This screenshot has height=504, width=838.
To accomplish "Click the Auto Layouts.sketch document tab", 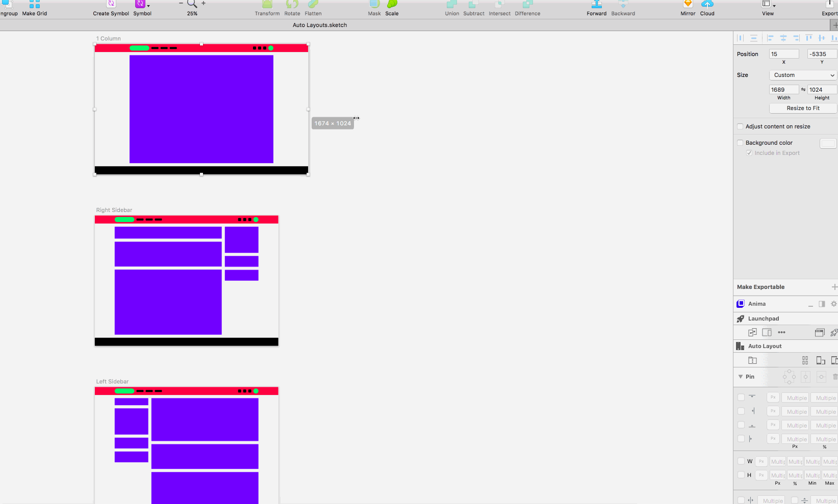I will tap(320, 25).
